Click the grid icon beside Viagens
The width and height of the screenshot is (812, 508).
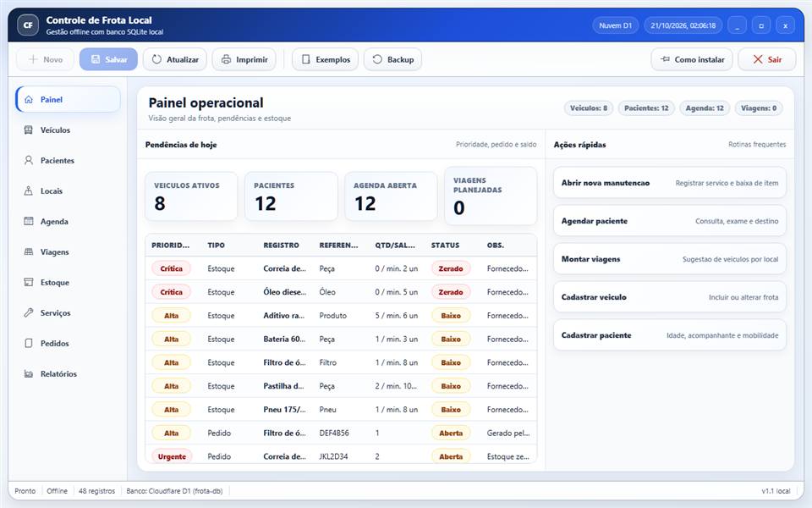click(29, 251)
